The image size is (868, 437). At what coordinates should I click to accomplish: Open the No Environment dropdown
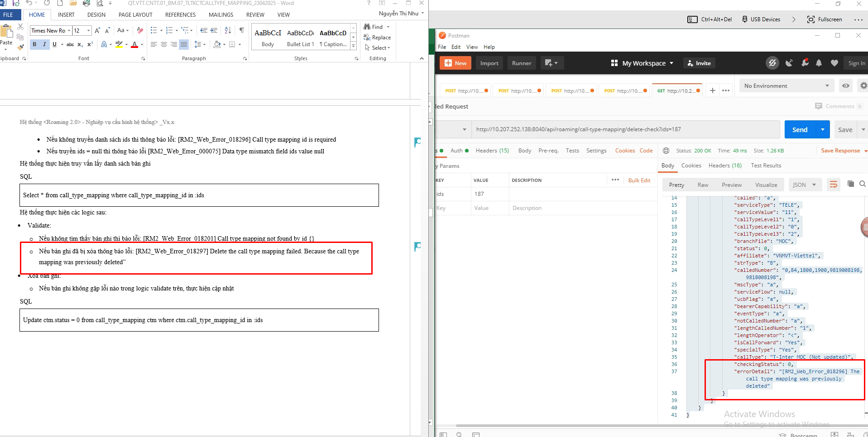(x=786, y=86)
